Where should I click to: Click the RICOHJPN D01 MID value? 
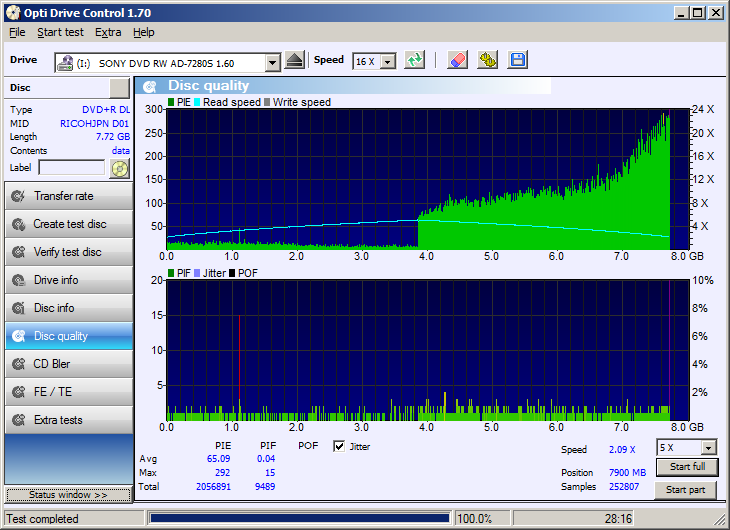pos(95,123)
